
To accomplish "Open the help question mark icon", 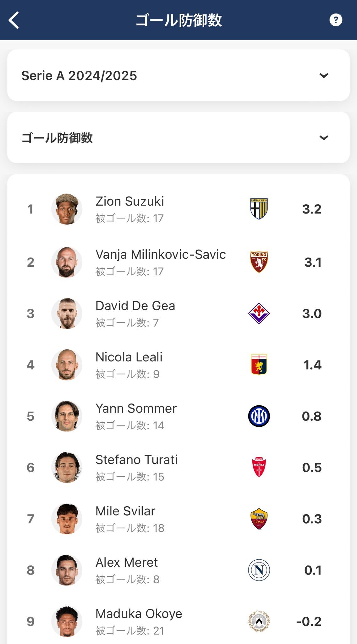I will pos(336,20).
